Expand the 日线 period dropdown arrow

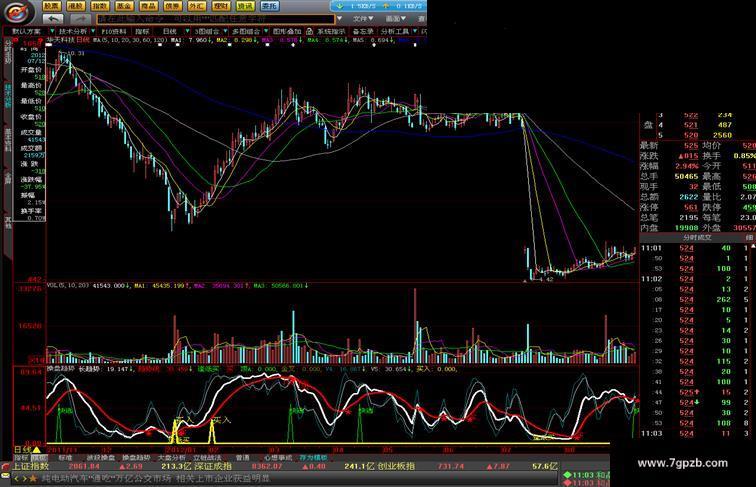187,31
